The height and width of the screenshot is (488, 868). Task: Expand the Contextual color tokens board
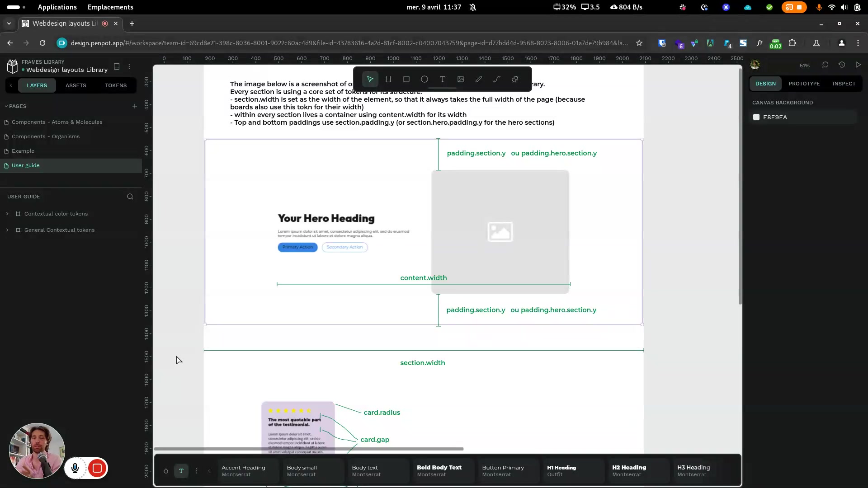[7, 214]
